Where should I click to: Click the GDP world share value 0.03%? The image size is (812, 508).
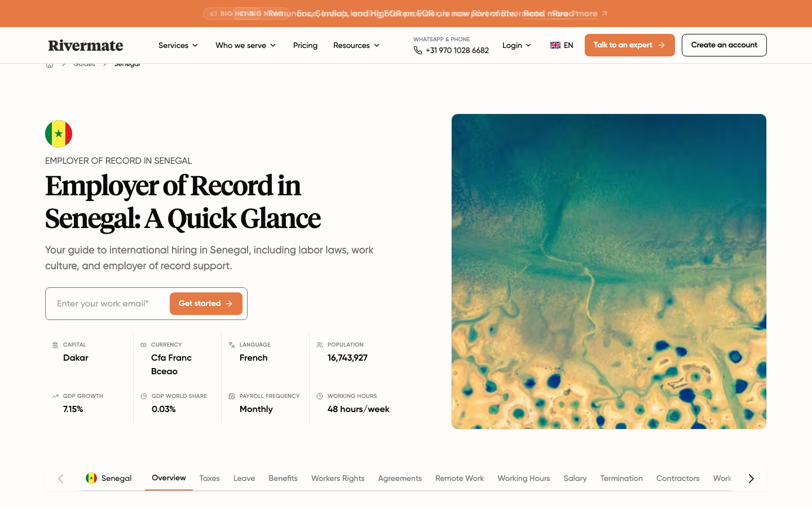click(164, 409)
